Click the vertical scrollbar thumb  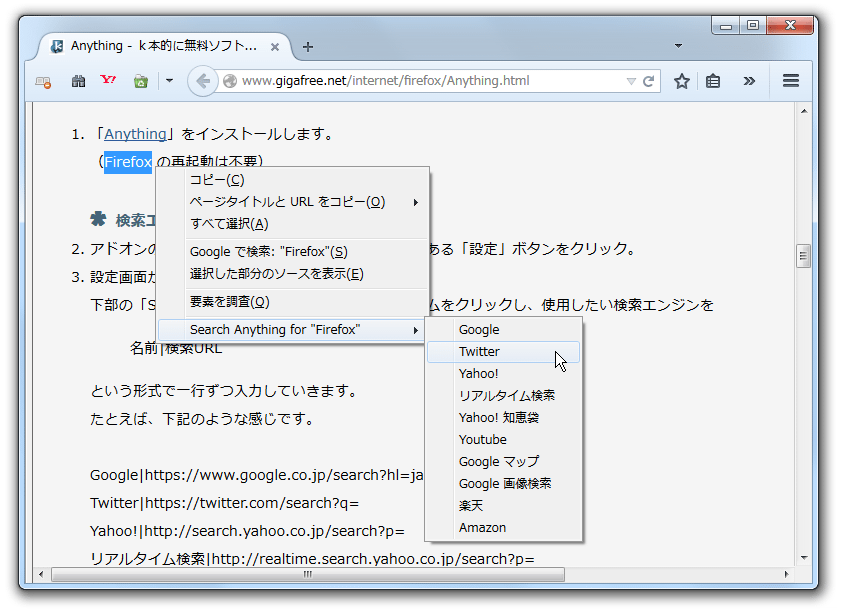point(803,256)
